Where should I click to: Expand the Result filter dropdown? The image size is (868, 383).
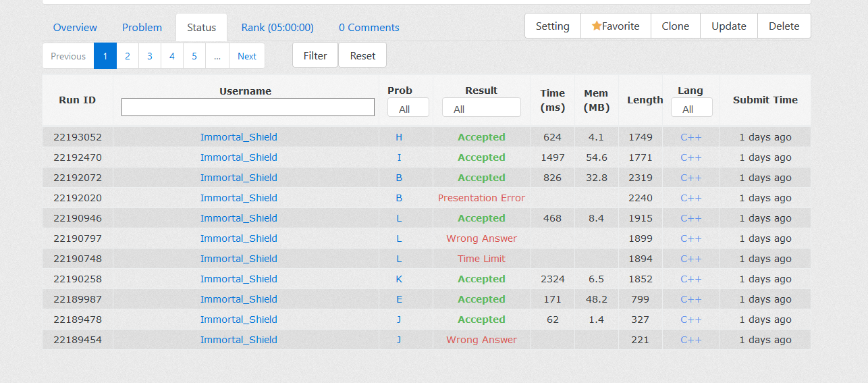481,109
